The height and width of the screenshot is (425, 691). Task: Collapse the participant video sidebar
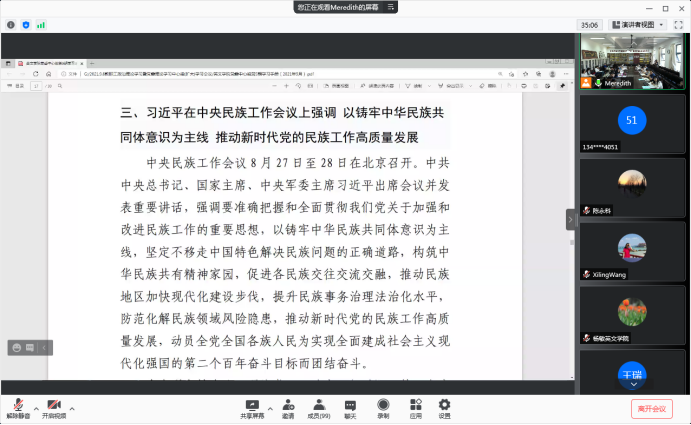click(x=571, y=218)
